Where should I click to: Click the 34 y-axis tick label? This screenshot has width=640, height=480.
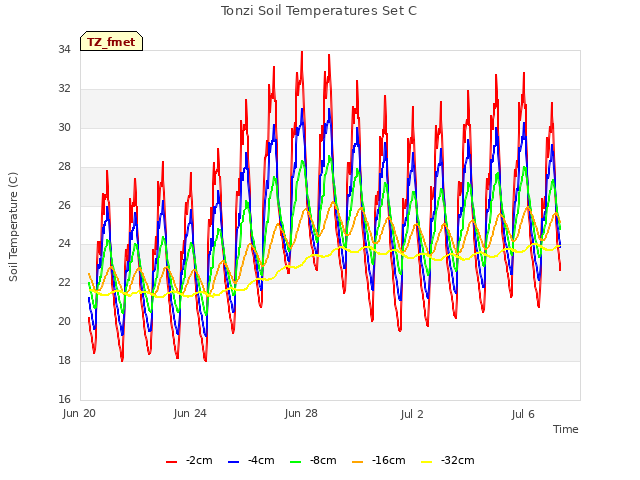tap(64, 49)
